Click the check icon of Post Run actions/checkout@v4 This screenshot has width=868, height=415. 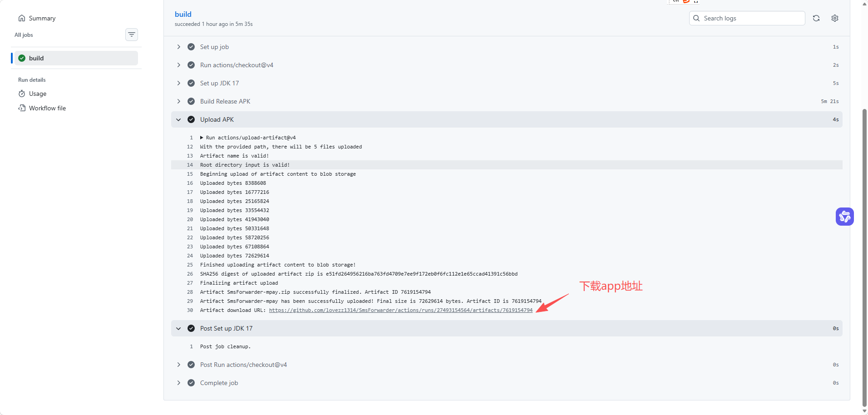click(x=191, y=365)
